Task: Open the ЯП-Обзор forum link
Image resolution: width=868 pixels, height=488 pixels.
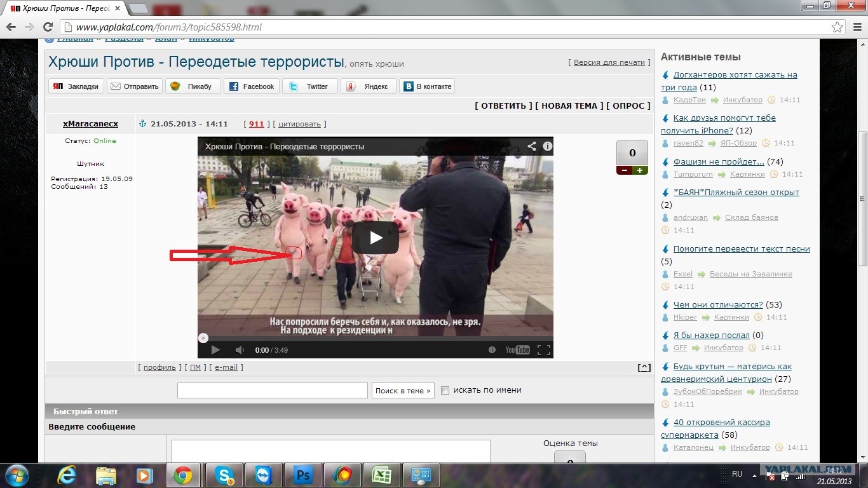Action: coord(738,143)
